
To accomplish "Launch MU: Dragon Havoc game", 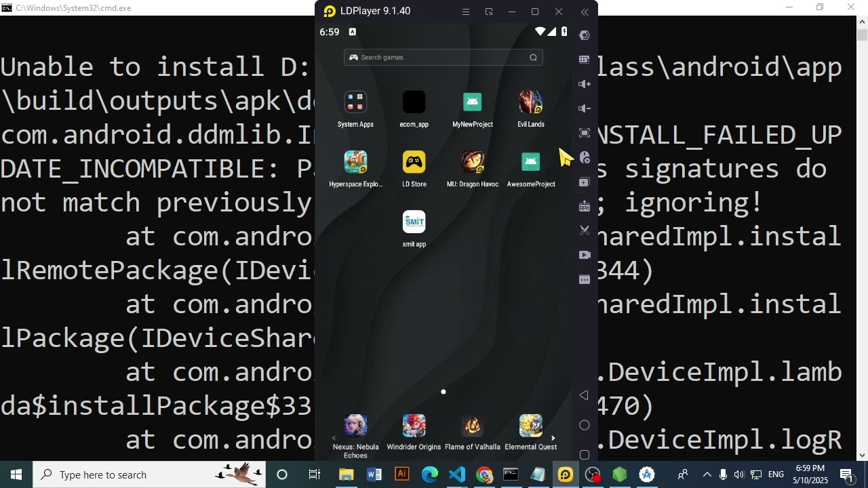I will coord(473,162).
